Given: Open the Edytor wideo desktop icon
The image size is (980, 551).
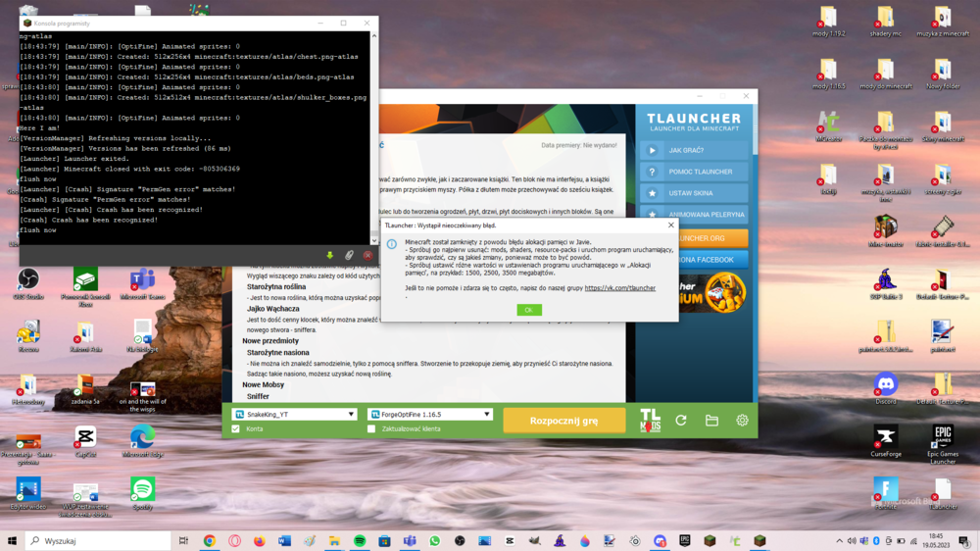Looking at the screenshot, I should [x=28, y=494].
